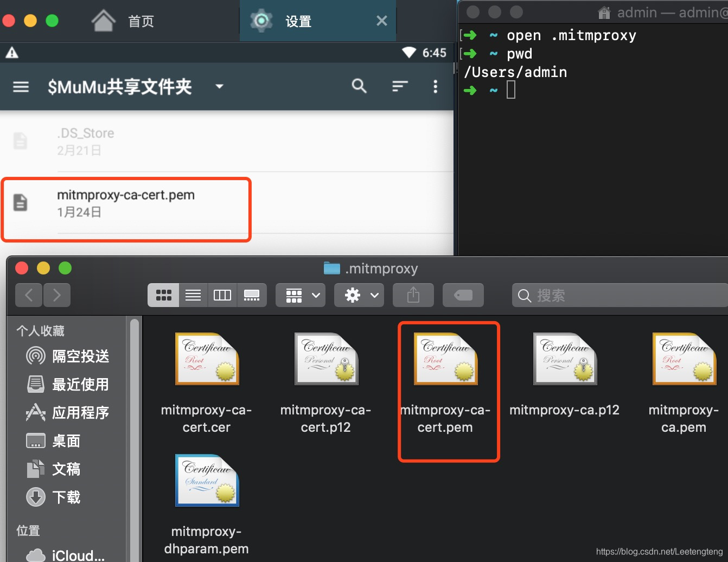Image resolution: width=728 pixels, height=562 pixels.
Task: Click the 个人收藏 Favorites sidebar header
Action: pos(41,331)
